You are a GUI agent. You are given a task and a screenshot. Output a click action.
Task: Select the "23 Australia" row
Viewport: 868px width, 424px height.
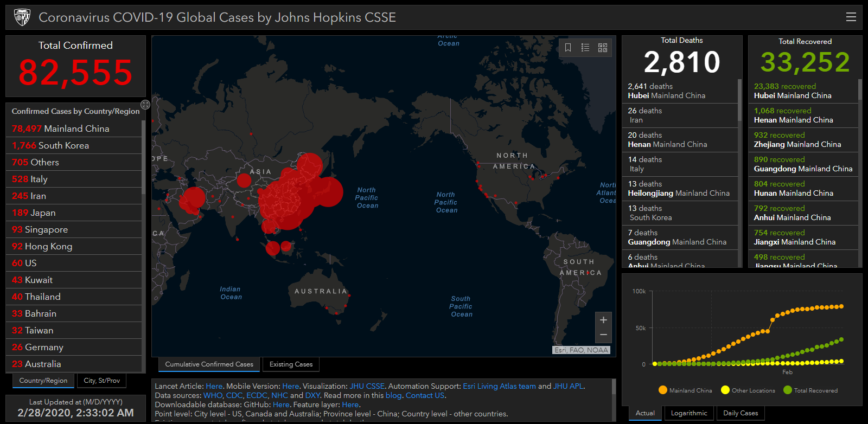tap(74, 364)
